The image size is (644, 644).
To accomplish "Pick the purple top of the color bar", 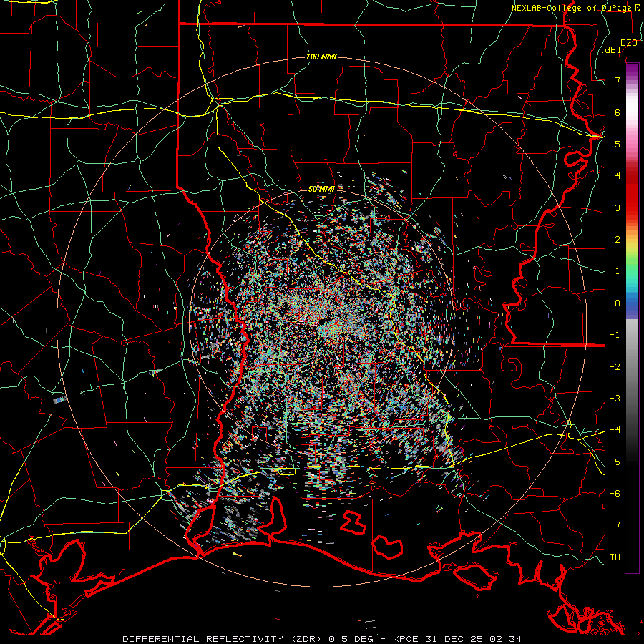I will [632, 70].
